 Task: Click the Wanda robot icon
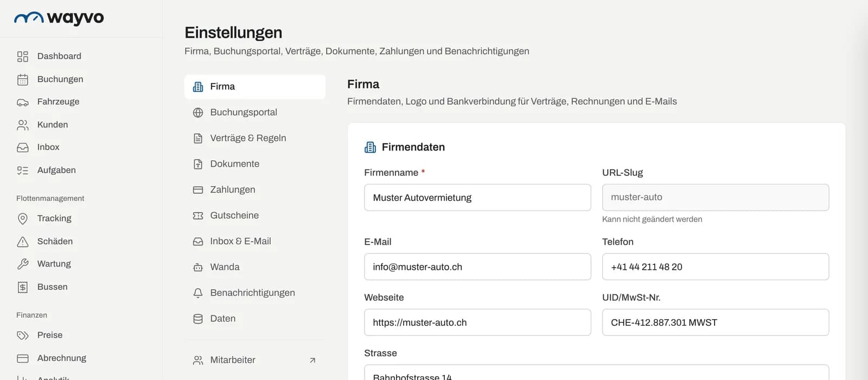coord(198,267)
